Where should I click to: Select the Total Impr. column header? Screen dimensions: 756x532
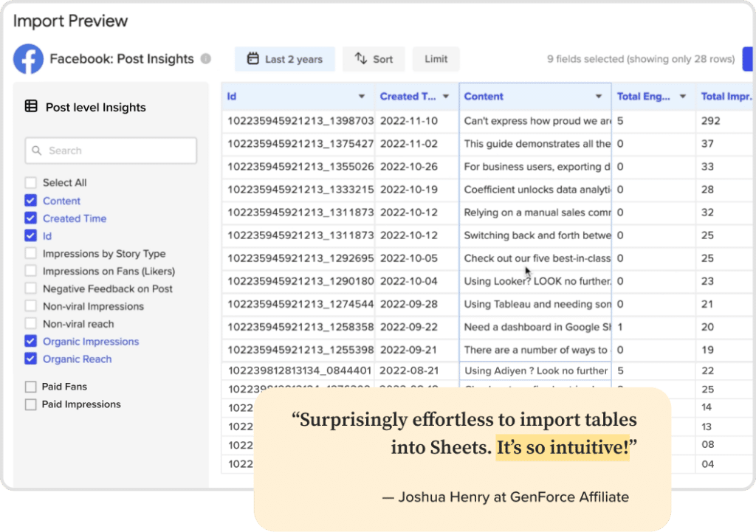pos(725,97)
